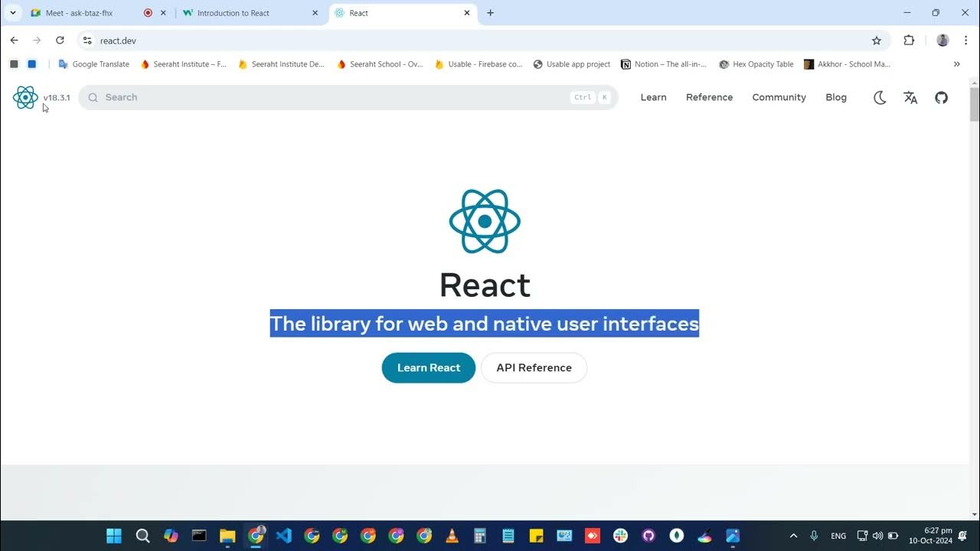Screen dimensions: 980x551
Task: Open the translations language icon
Action: click(x=910, y=97)
